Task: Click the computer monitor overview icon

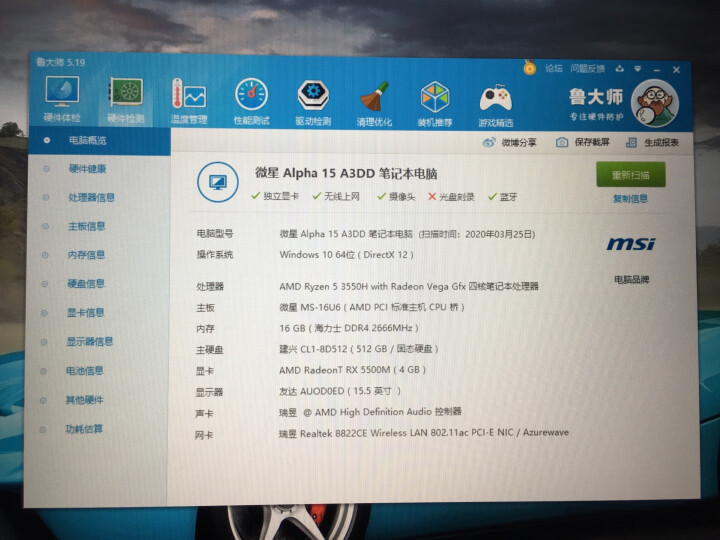Action: [x=218, y=182]
